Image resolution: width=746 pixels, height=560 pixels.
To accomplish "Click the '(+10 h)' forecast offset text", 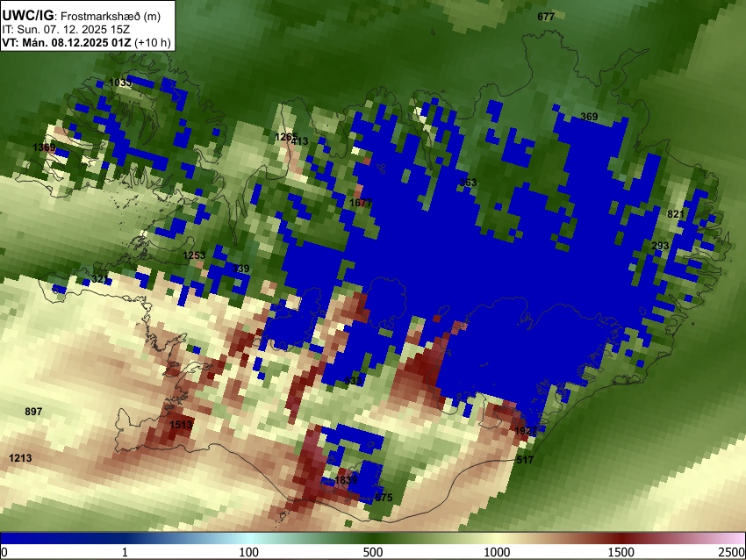I will coord(152,42).
